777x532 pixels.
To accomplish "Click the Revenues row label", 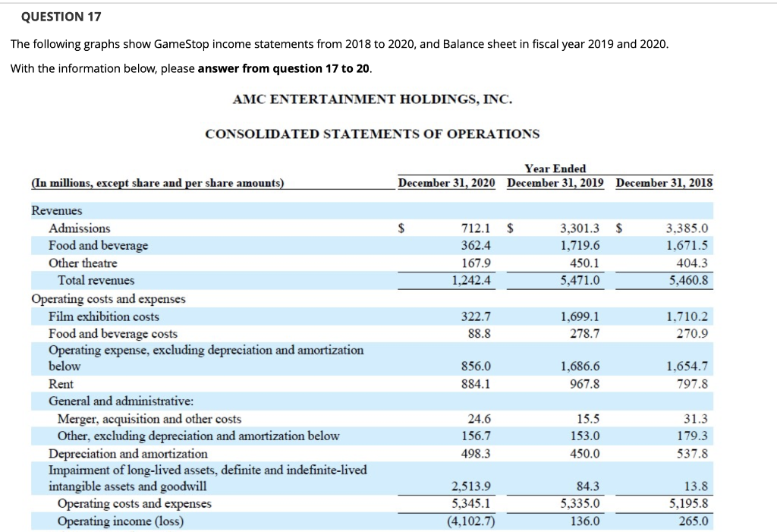I will (57, 210).
